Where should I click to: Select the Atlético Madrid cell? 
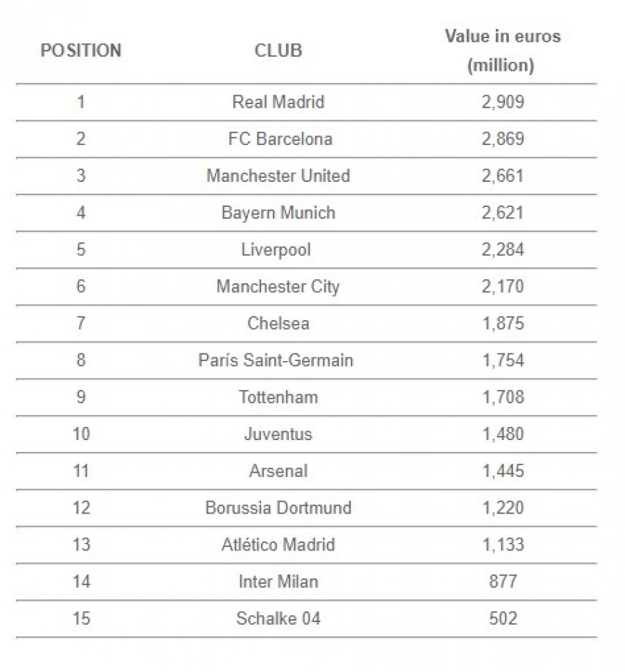coord(278,544)
